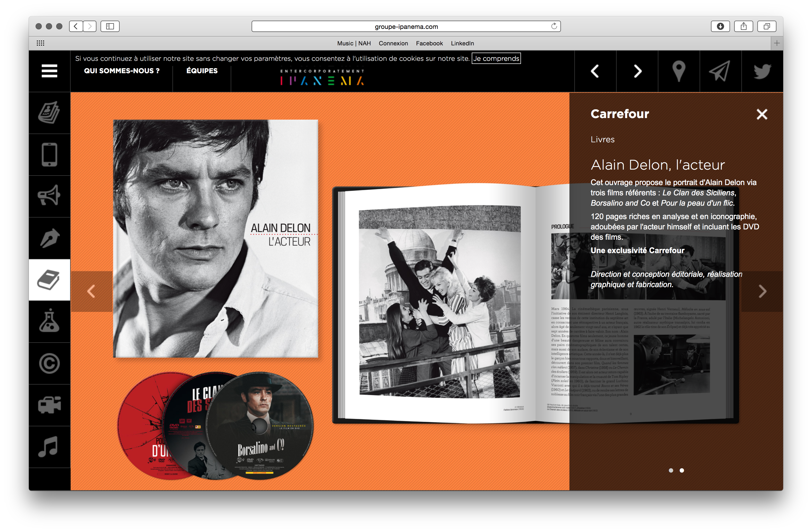
Task: Close the Carrefour info panel
Action: click(761, 114)
